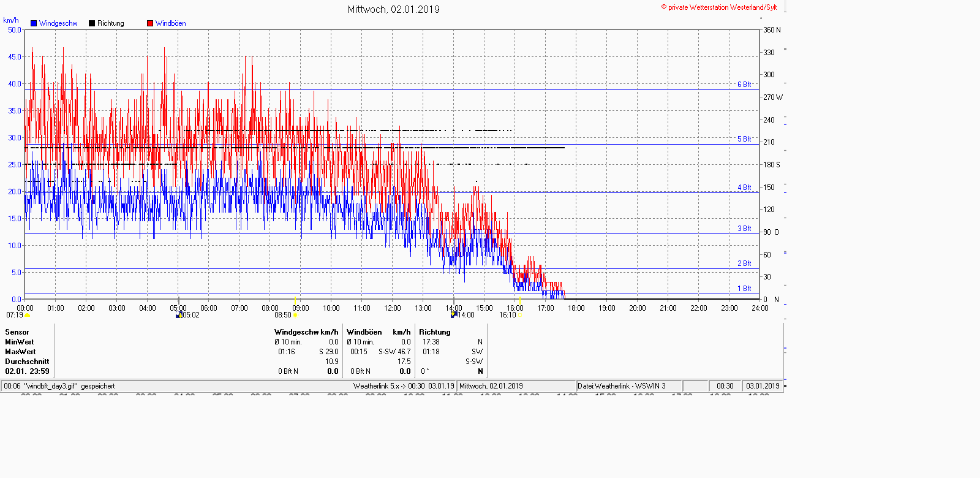Click the 'MinWert' row label

pyautogui.click(x=20, y=342)
